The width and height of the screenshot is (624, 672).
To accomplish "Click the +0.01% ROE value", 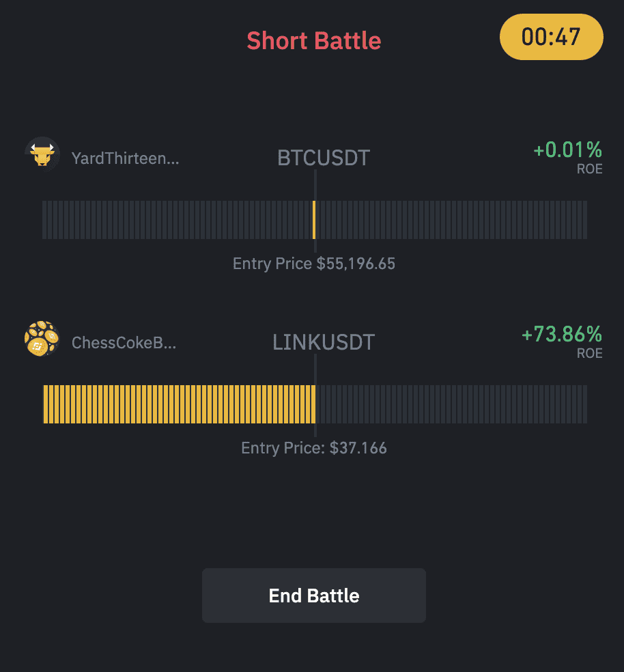I will 567,150.
